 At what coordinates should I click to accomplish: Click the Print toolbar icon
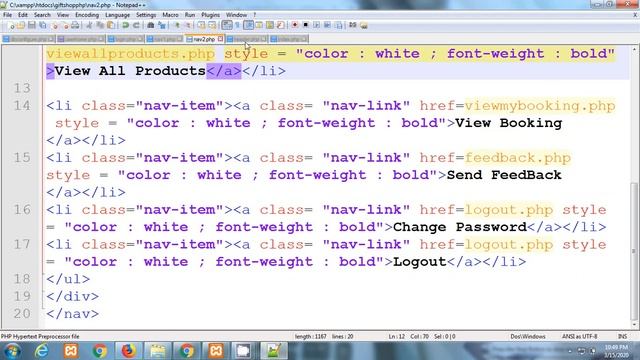[75, 25]
